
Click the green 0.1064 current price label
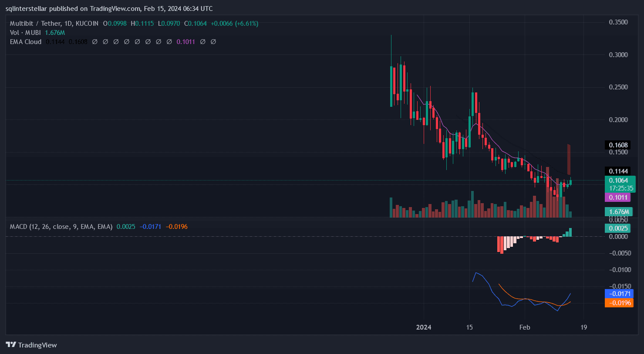(x=620, y=180)
